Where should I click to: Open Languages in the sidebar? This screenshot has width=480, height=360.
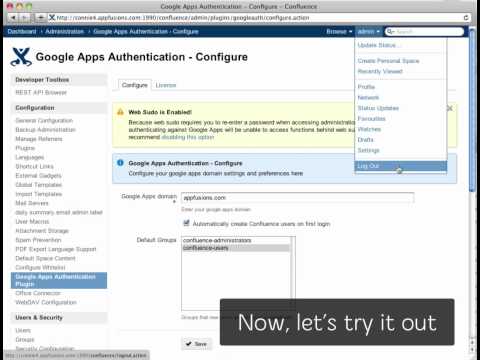click(29, 157)
